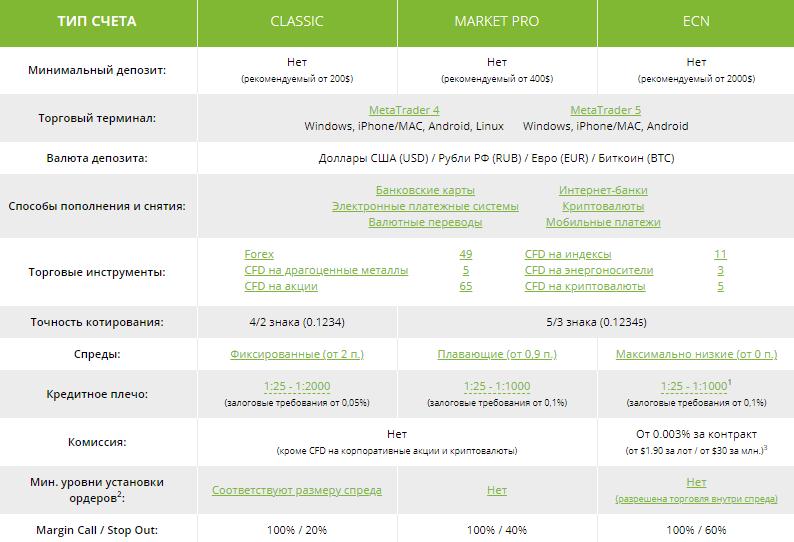Viewport: 794px width, 542px height.
Task: Open Электронные платежные системы link
Action: click(x=425, y=206)
